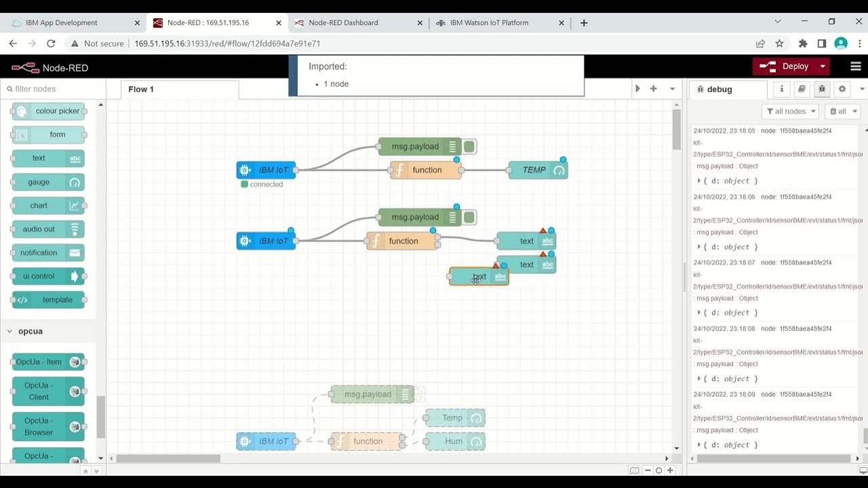Select the faded Hum gauge node
This screenshot has height=488, width=868.
455,441
